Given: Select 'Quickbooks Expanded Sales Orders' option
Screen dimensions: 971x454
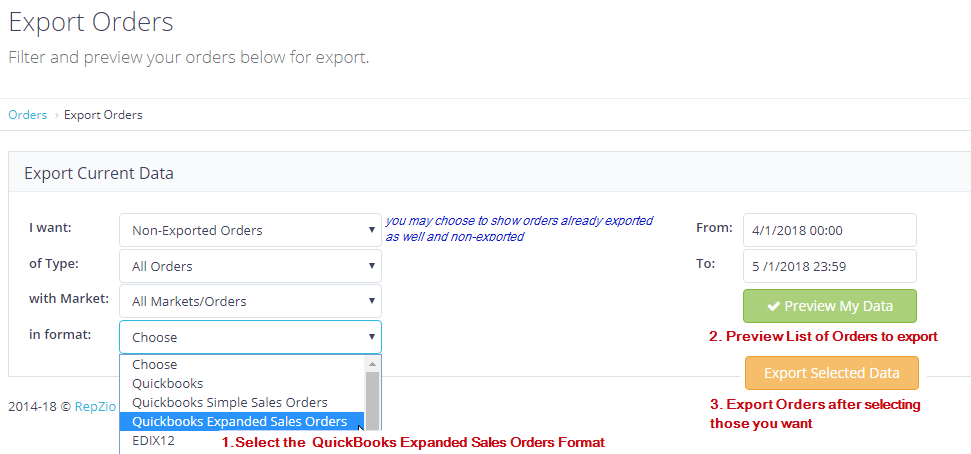Looking at the screenshot, I should pos(242,422).
